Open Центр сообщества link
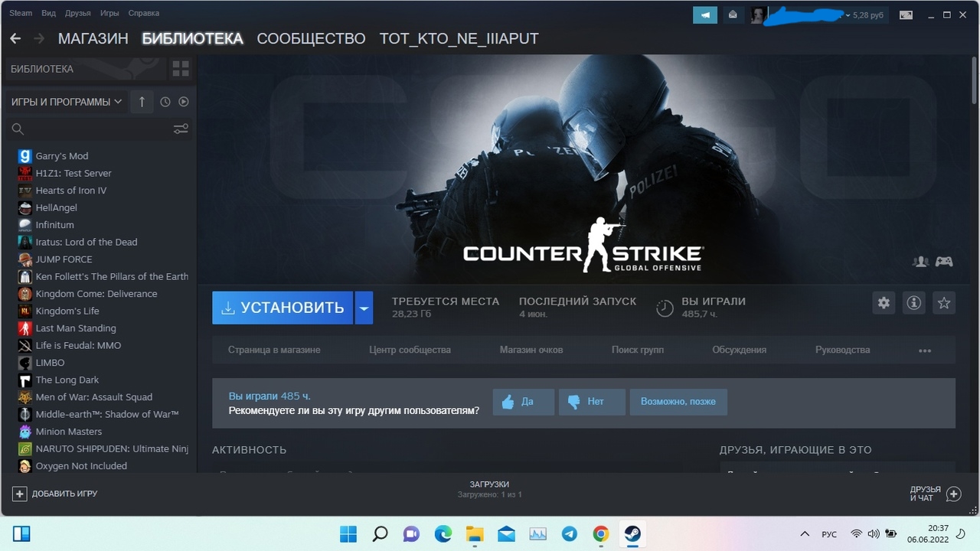Image resolution: width=980 pixels, height=551 pixels. [410, 350]
